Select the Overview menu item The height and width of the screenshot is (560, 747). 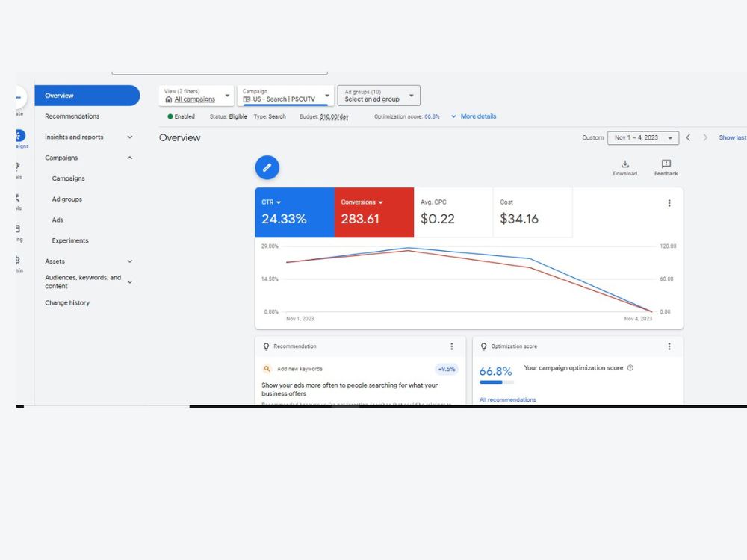pyautogui.click(x=87, y=96)
